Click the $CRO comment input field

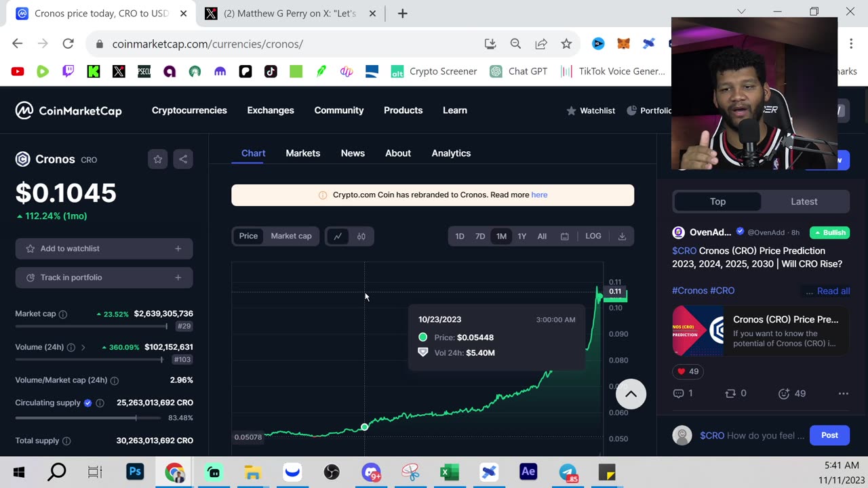[752, 435]
